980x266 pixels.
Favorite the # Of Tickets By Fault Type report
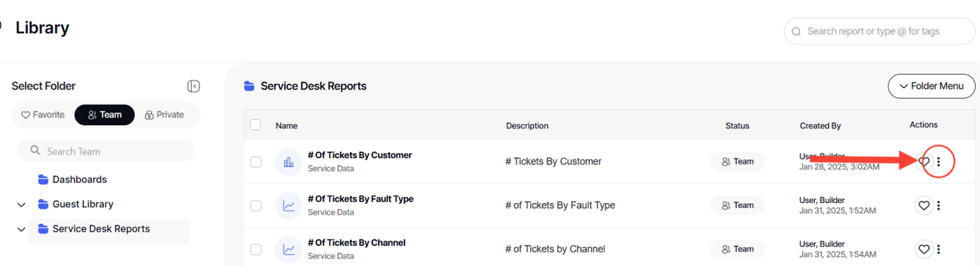(924, 205)
